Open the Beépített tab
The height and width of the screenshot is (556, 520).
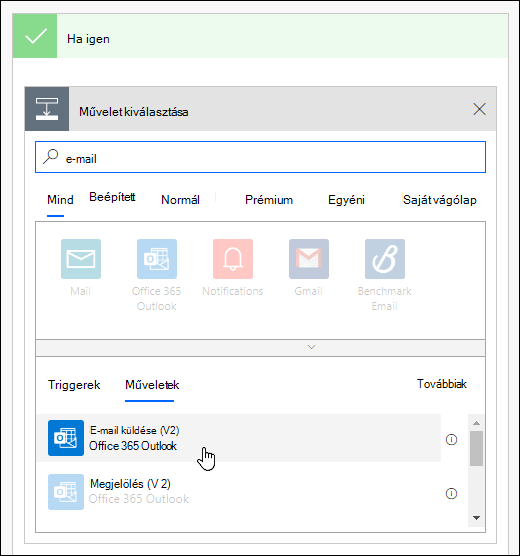(112, 197)
